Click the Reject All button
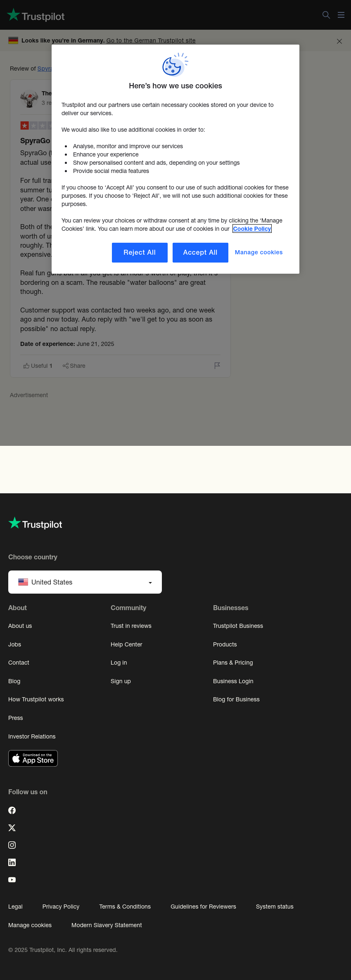This screenshot has height=980, width=351. [x=140, y=253]
